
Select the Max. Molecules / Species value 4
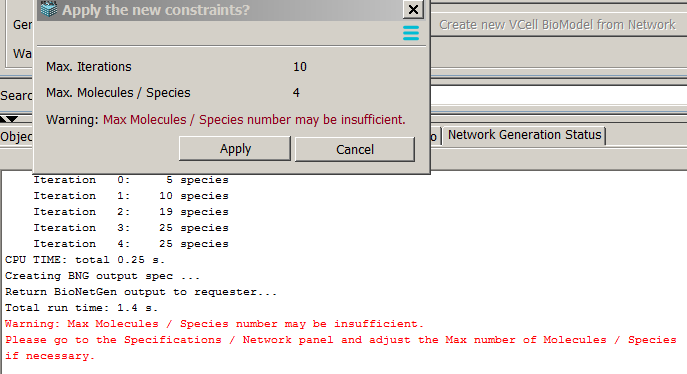point(296,93)
